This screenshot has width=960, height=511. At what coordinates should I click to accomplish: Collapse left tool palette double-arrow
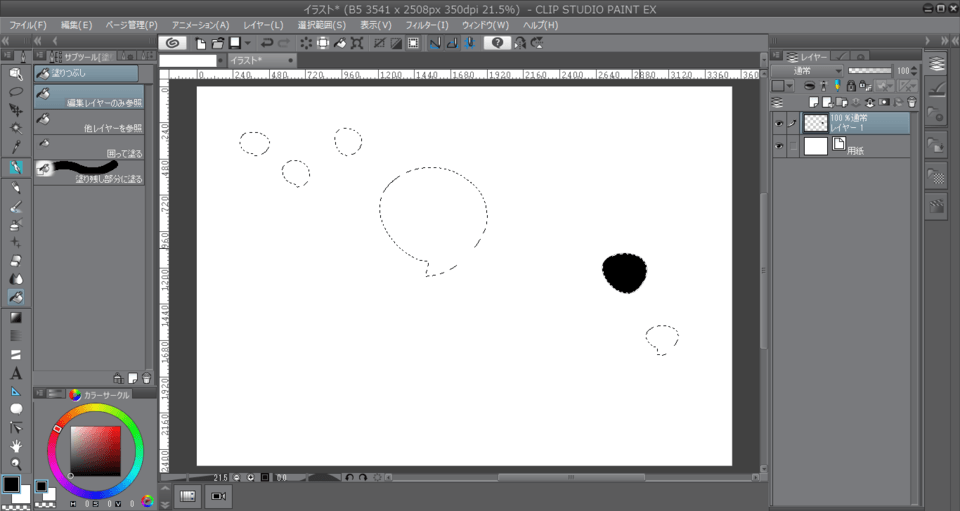pyautogui.click(x=6, y=40)
